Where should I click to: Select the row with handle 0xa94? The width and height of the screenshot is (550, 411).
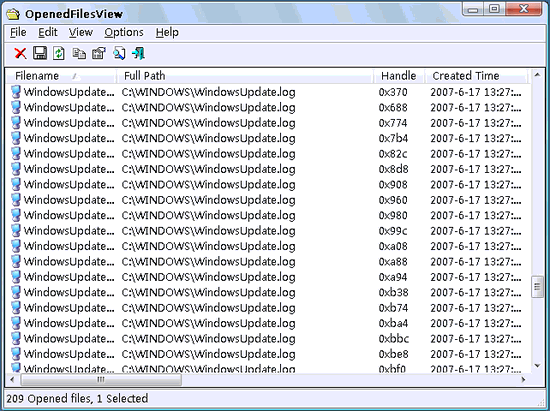(x=269, y=277)
